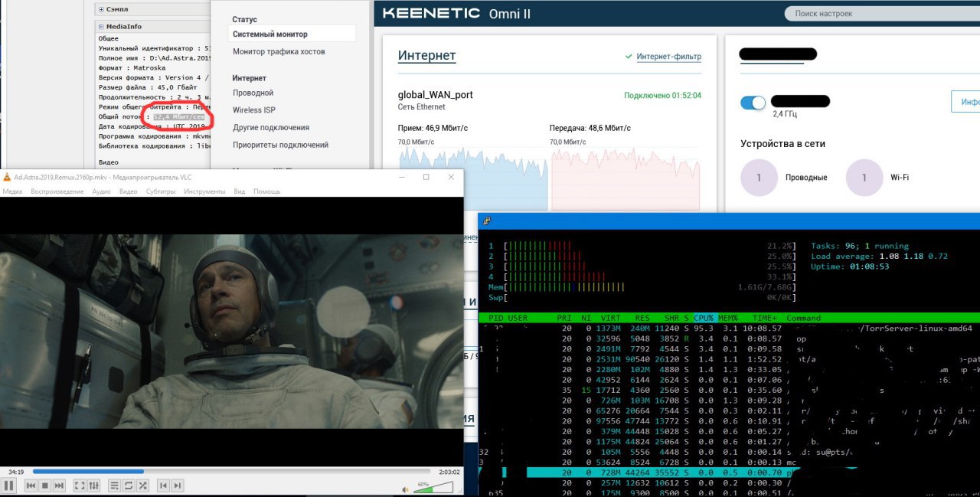Click the TIME+ column header in htop
980x497 pixels.
click(x=766, y=318)
